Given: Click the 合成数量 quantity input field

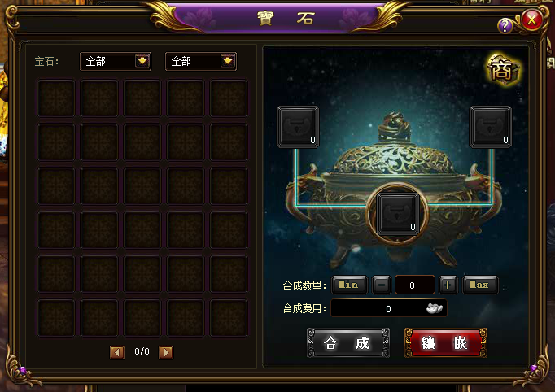Looking at the screenshot, I should 414,285.
